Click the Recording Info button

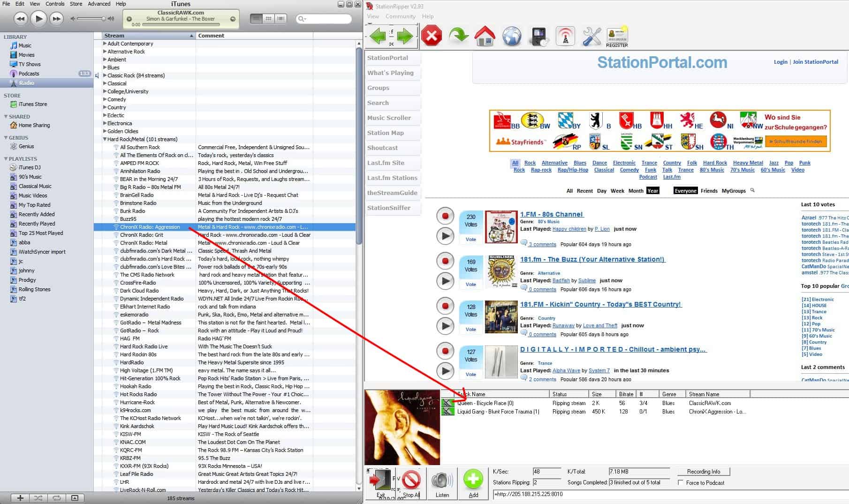pyautogui.click(x=704, y=472)
